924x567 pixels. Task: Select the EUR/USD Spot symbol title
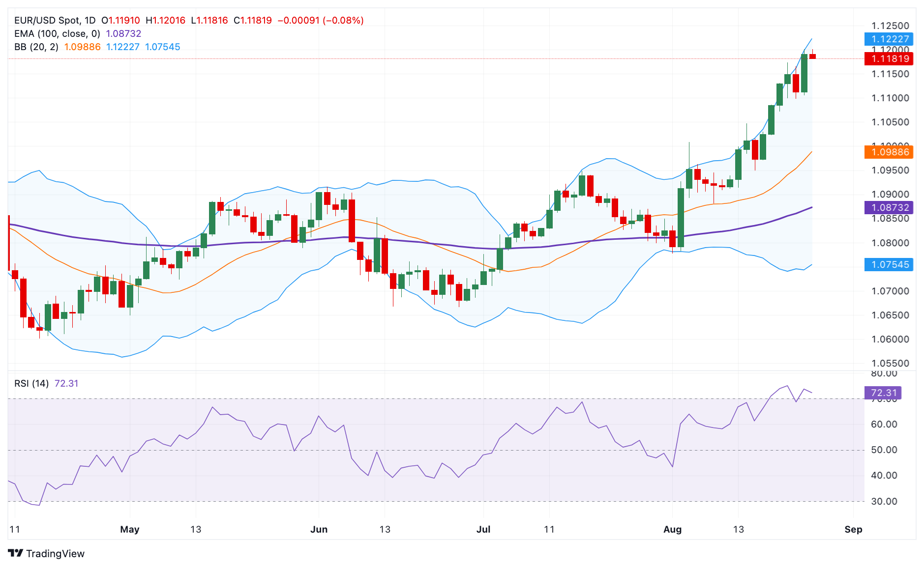point(55,20)
